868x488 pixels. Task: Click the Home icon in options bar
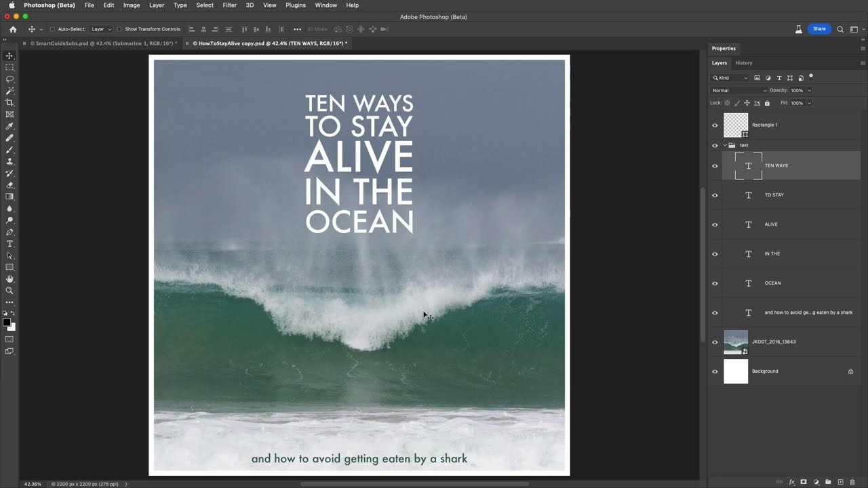[x=13, y=29]
